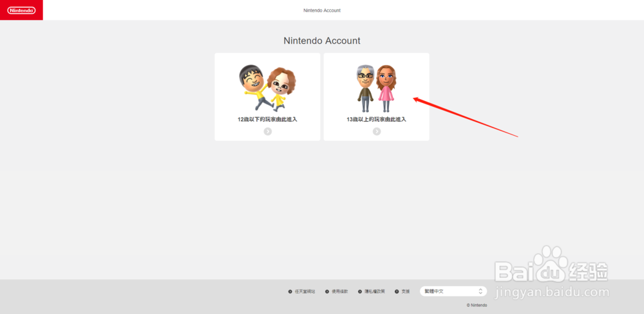
Task: Click the bullet icon beside 任天堂網站
Action: (290, 291)
